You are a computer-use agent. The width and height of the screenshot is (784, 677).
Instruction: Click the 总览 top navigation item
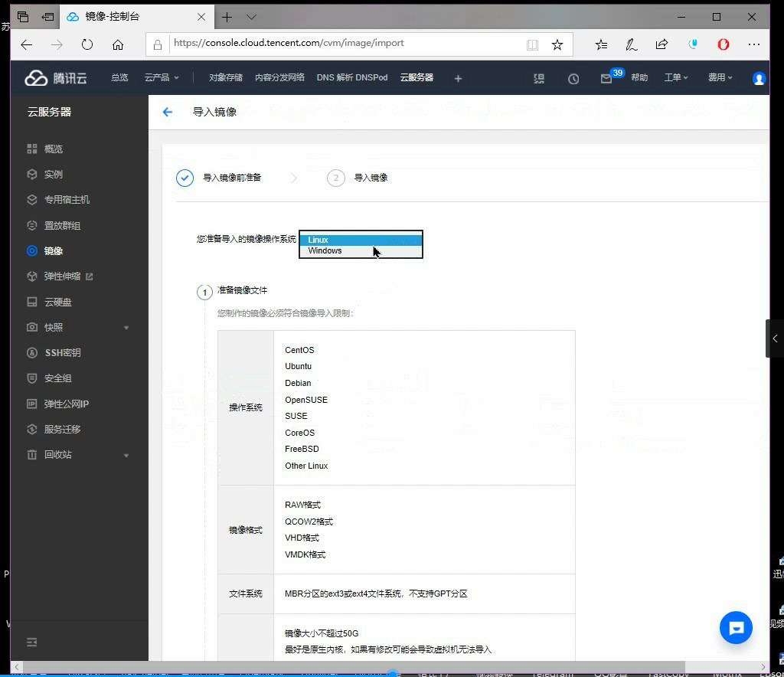119,77
